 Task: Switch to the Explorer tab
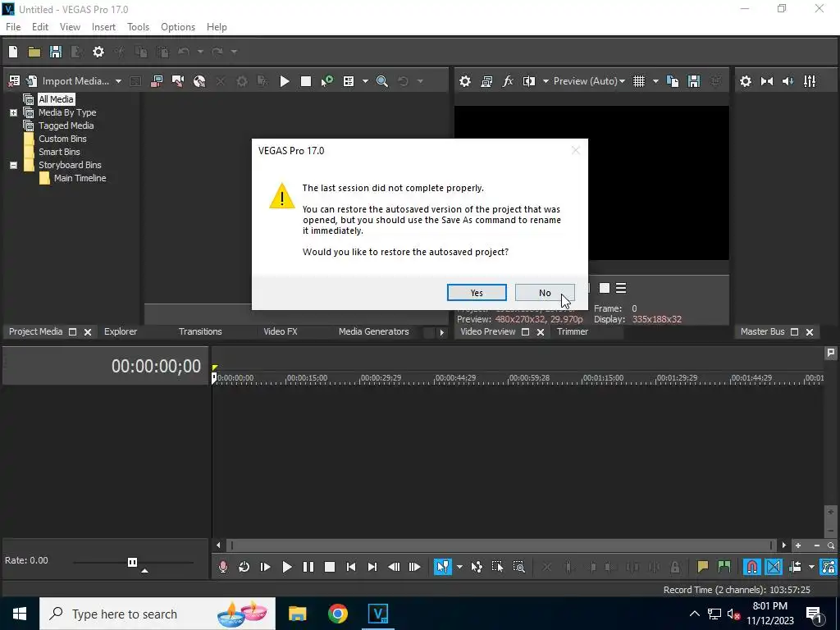coord(121,331)
